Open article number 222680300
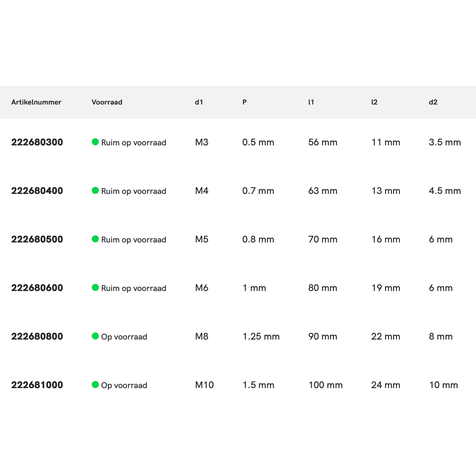The height and width of the screenshot is (476, 476). pos(37,142)
